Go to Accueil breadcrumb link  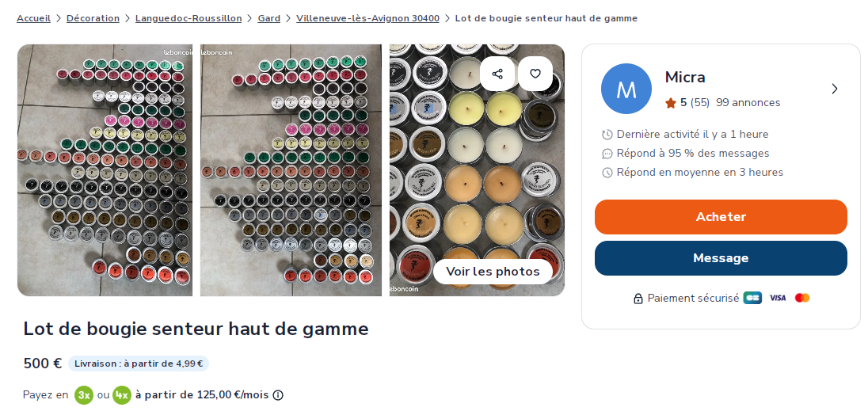34,18
